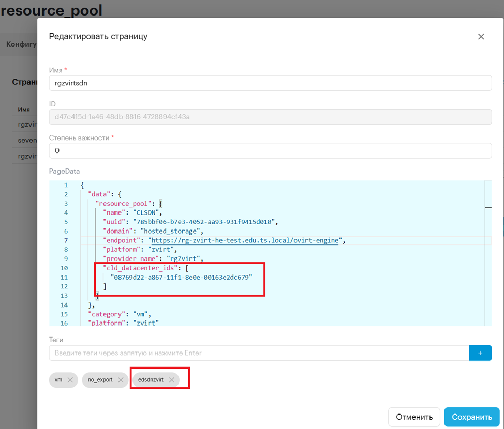Click the "data" key line

tap(105, 194)
